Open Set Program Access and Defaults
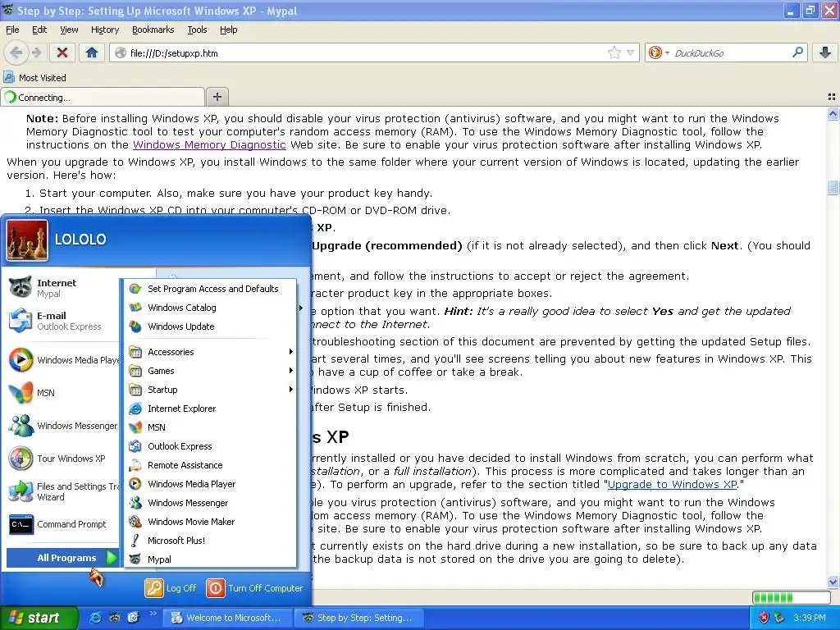This screenshot has width=840, height=630. click(x=211, y=289)
